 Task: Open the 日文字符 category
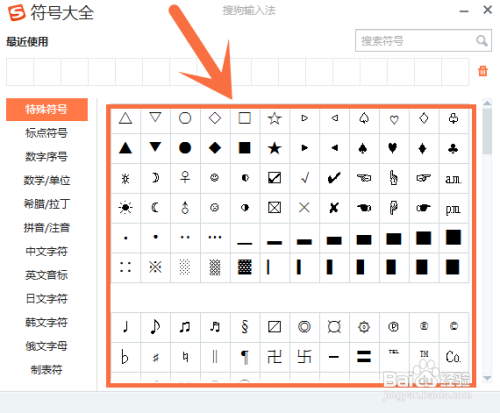[x=47, y=299]
